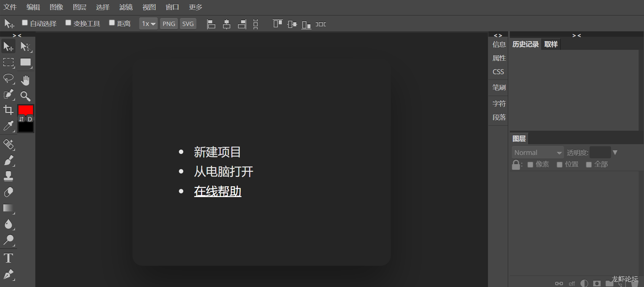Screen dimensions: 644x287
Task: Select the Spot Healing bandage tool
Action: pyautogui.click(x=8, y=144)
